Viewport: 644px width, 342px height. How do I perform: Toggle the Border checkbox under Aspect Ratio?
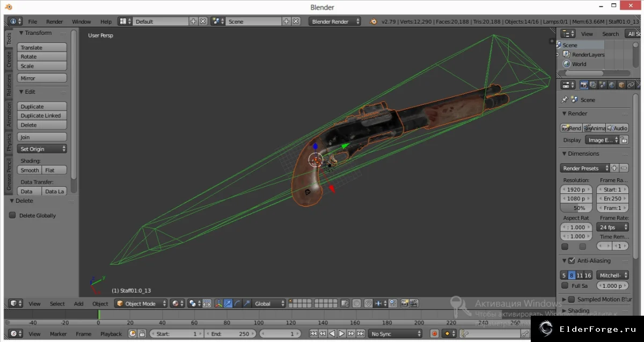tap(565, 246)
